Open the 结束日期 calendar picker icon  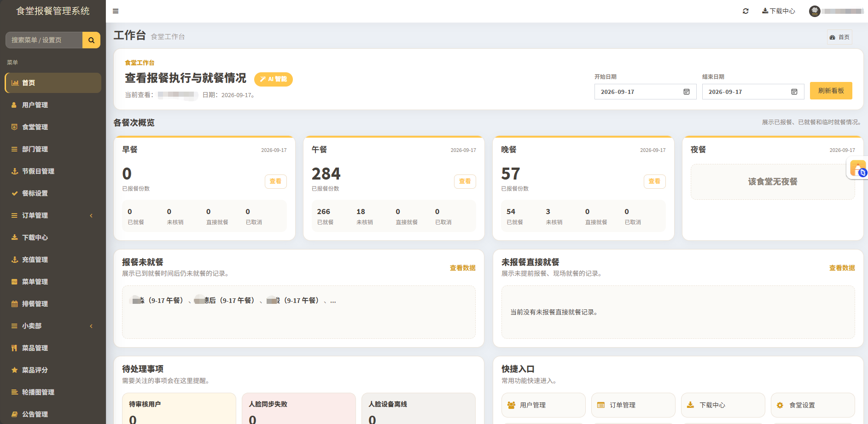(794, 92)
